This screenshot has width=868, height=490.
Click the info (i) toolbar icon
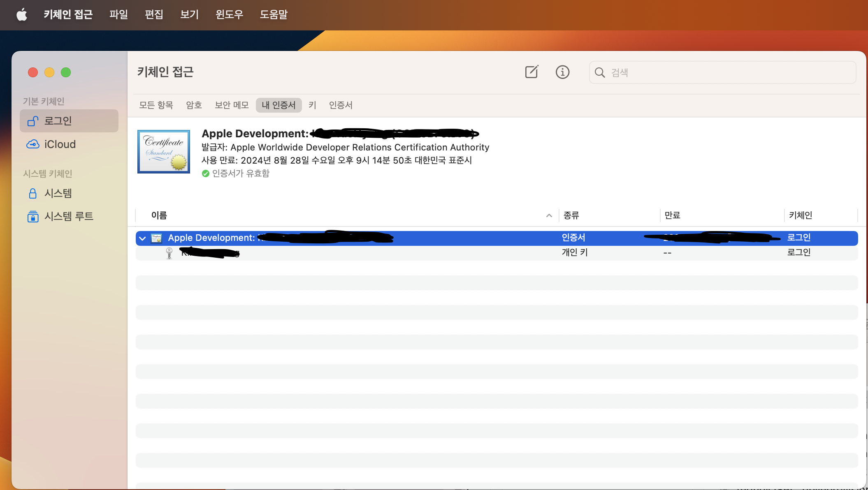click(562, 72)
